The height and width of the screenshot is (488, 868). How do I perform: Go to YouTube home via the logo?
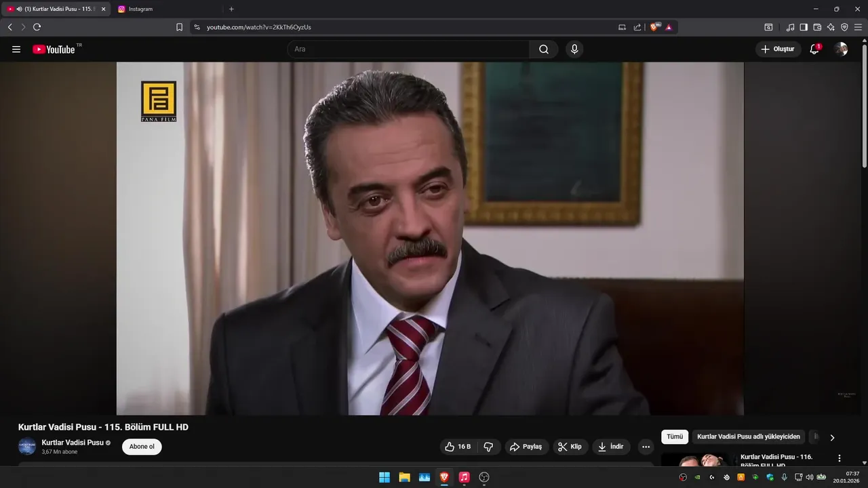point(54,49)
